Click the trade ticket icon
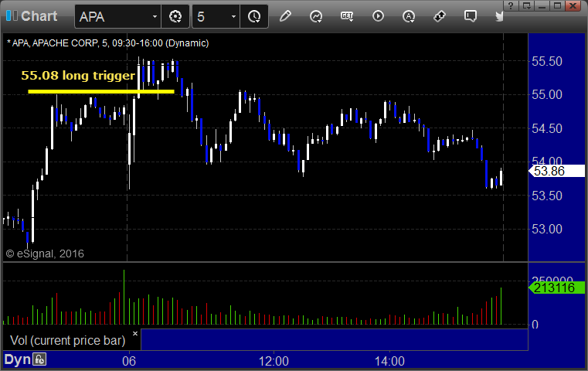This screenshot has width=588, height=371. tap(439, 16)
